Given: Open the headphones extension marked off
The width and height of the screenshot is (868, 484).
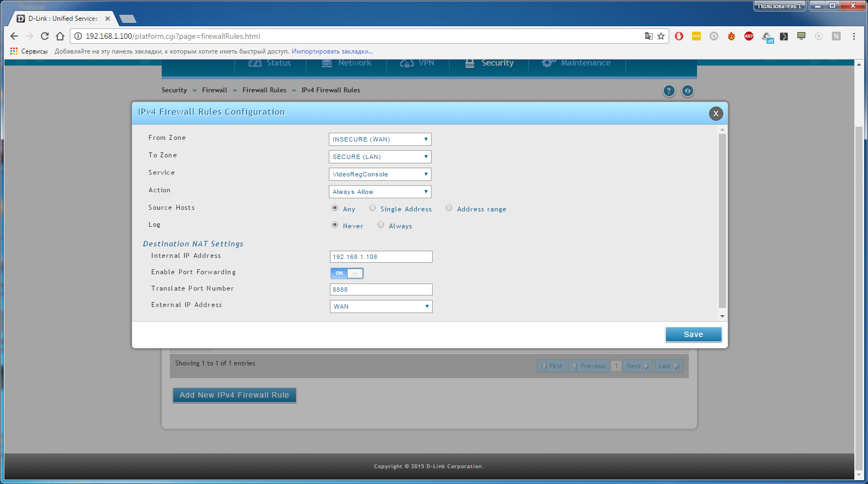Looking at the screenshot, I should pos(767,37).
